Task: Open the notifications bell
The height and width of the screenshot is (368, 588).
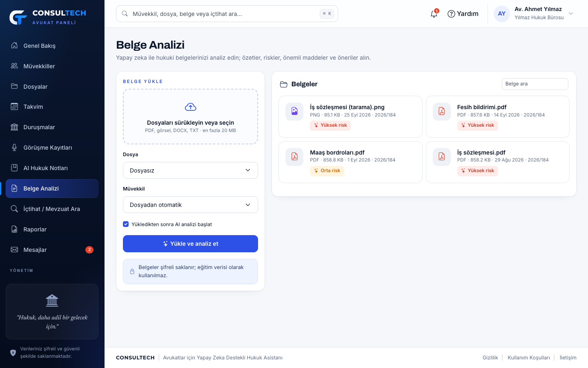Action: (x=434, y=14)
